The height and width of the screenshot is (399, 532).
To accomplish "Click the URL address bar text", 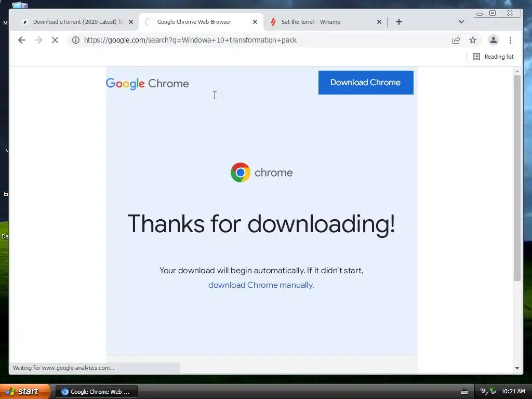I will pyautogui.click(x=190, y=40).
